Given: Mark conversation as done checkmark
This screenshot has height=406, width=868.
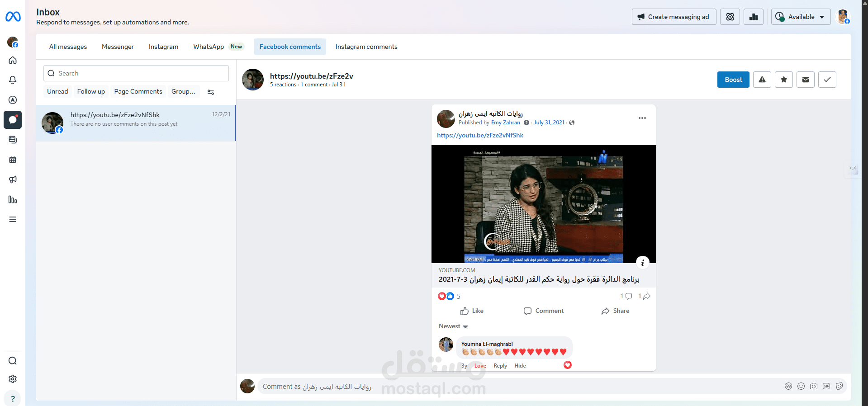Looking at the screenshot, I should [827, 80].
